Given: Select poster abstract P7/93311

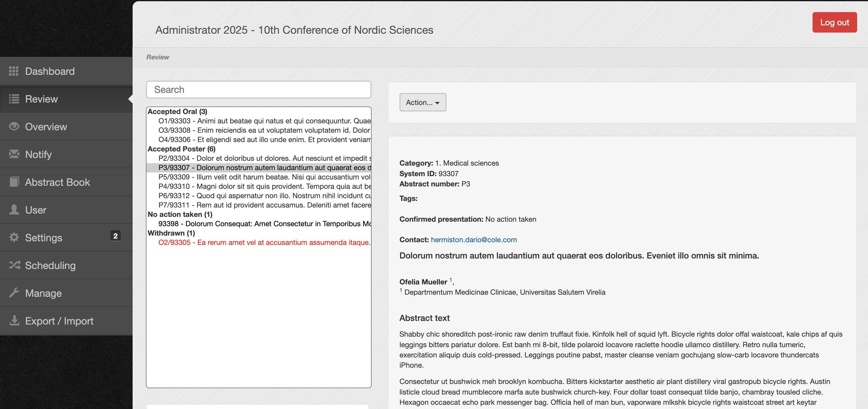Looking at the screenshot, I should 264,205.
